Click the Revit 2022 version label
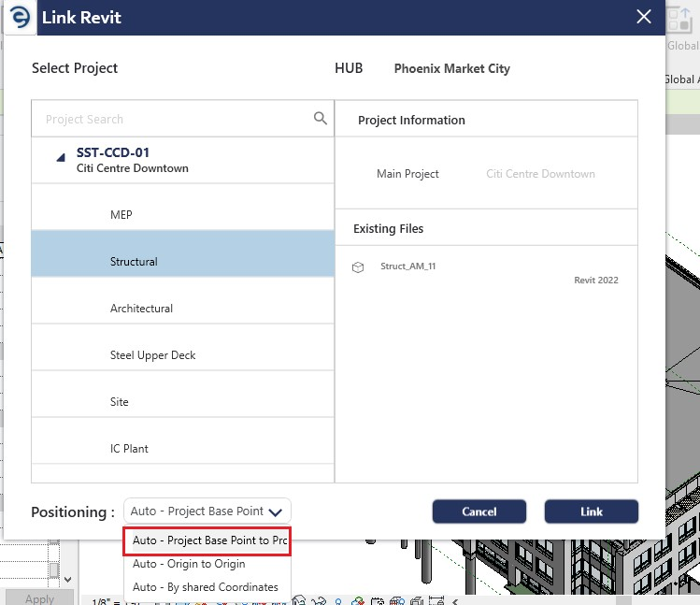 (x=596, y=281)
